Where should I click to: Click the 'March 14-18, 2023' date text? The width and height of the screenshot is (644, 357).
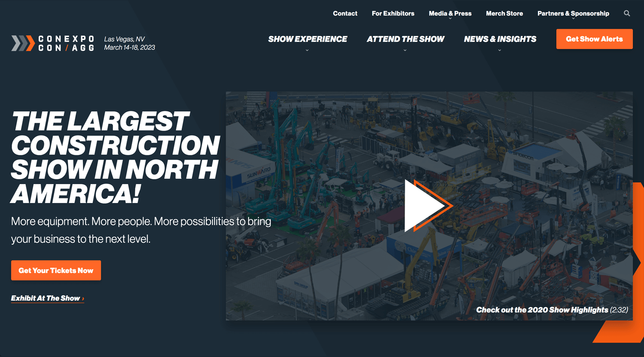(x=129, y=48)
